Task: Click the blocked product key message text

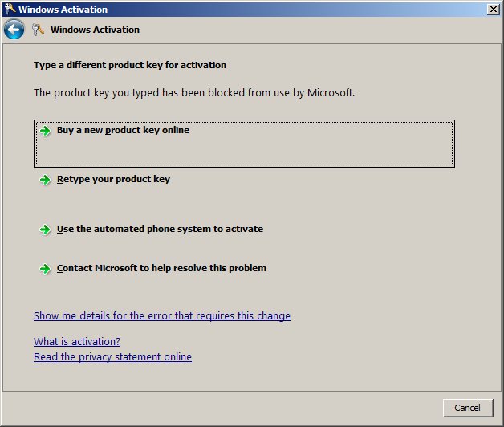Action: tap(194, 93)
